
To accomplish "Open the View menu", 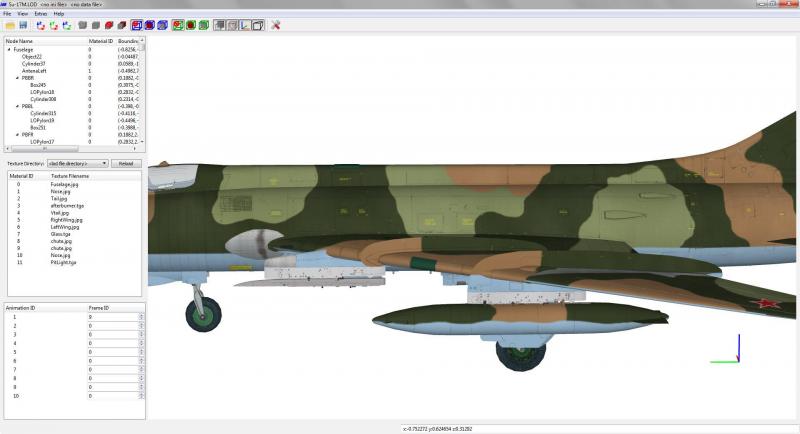I will pyautogui.click(x=22, y=14).
